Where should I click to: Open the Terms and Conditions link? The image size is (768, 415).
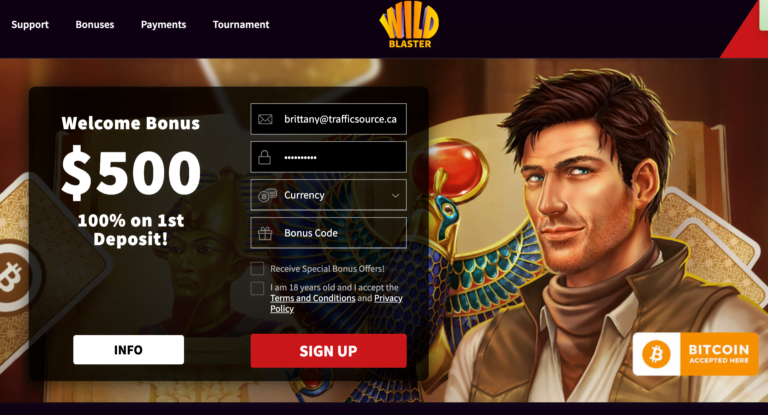tap(312, 298)
